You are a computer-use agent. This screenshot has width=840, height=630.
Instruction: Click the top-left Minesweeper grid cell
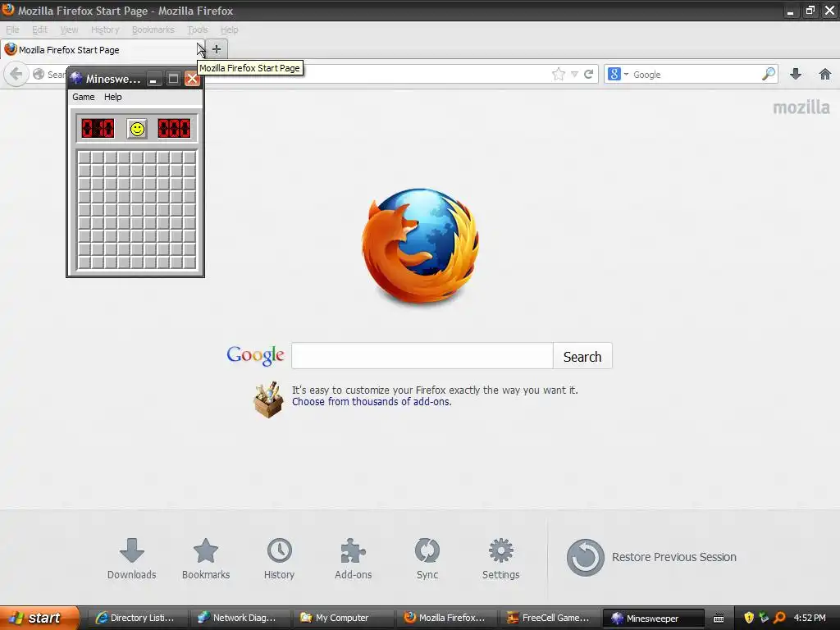coord(84,157)
